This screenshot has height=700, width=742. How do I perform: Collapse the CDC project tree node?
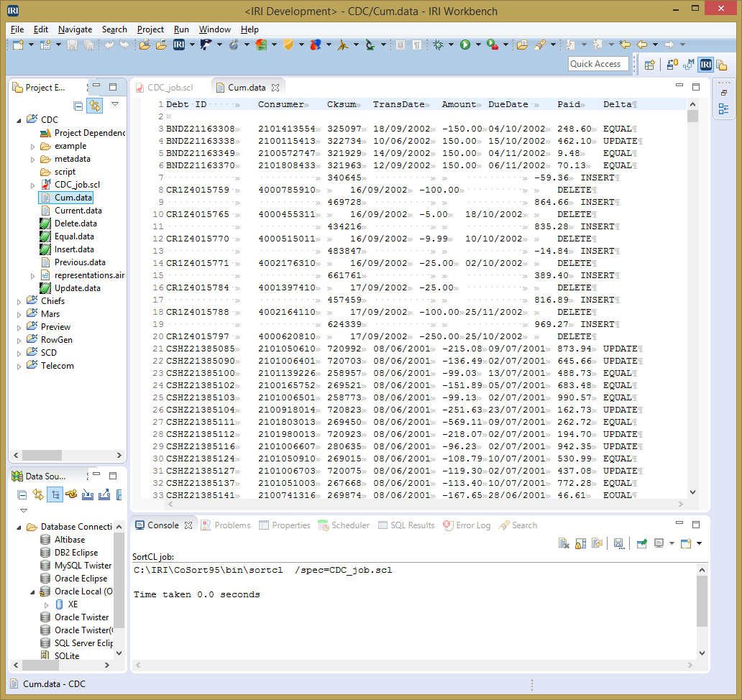click(x=19, y=121)
